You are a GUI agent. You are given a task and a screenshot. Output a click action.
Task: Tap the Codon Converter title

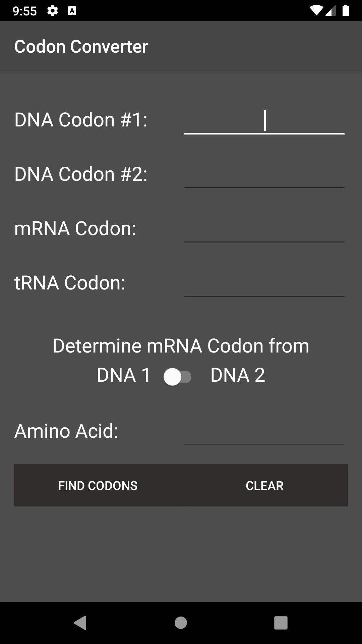point(81,46)
